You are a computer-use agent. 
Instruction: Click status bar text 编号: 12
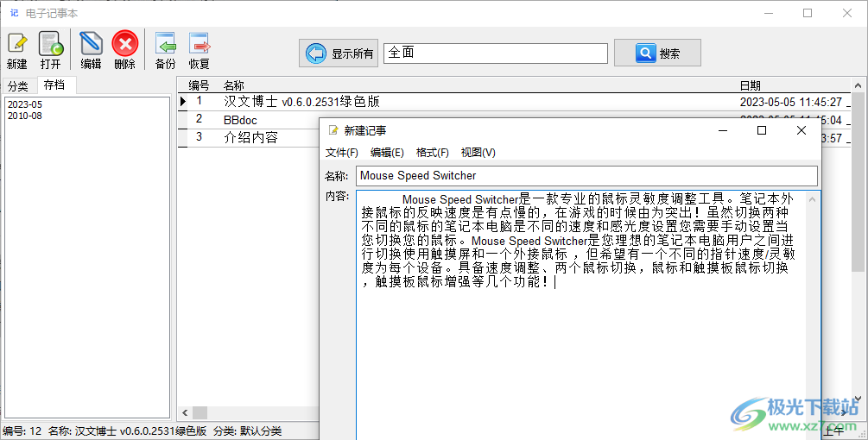point(22,431)
